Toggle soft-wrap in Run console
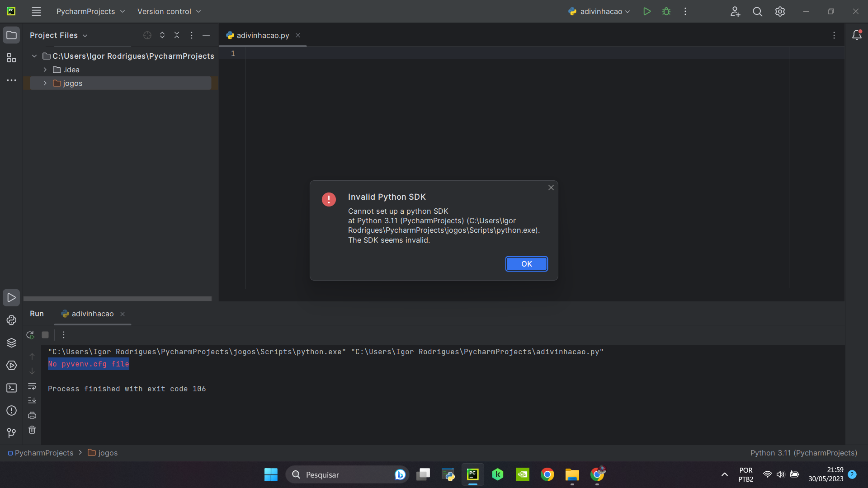 pos(32,386)
